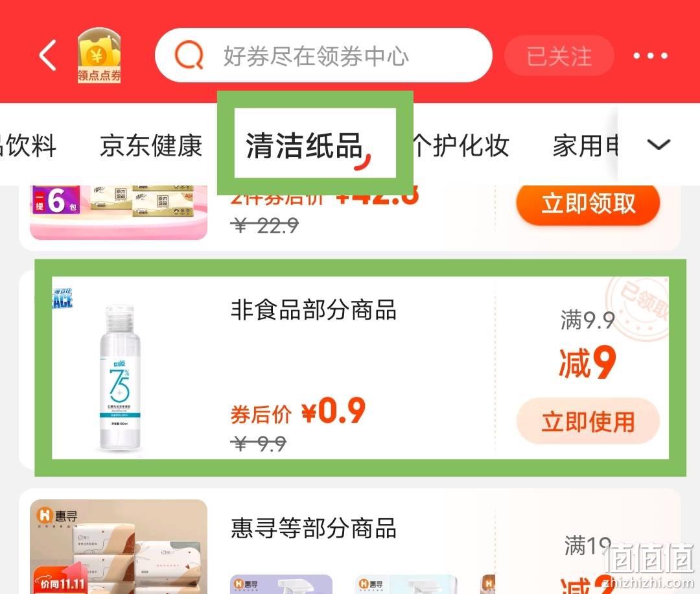700x594 pixels.
Task: Open the 个护化妆 tab
Action: (460, 146)
